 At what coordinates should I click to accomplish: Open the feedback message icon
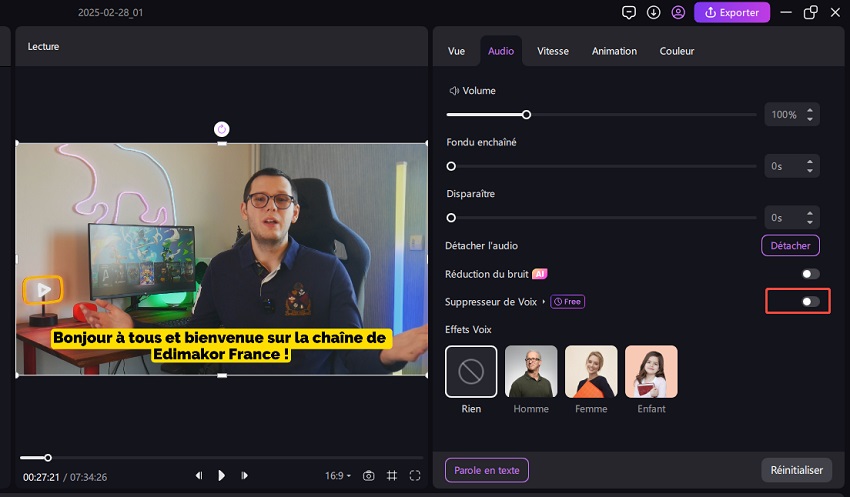tap(628, 13)
